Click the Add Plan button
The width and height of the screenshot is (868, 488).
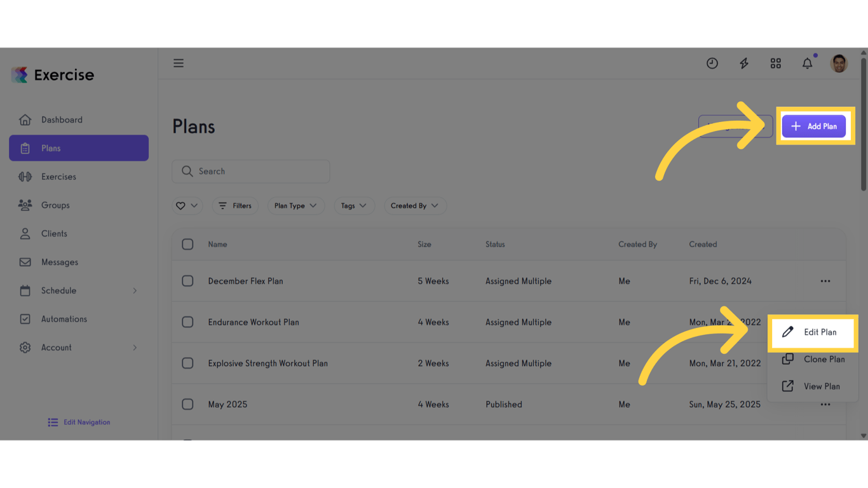coord(814,126)
